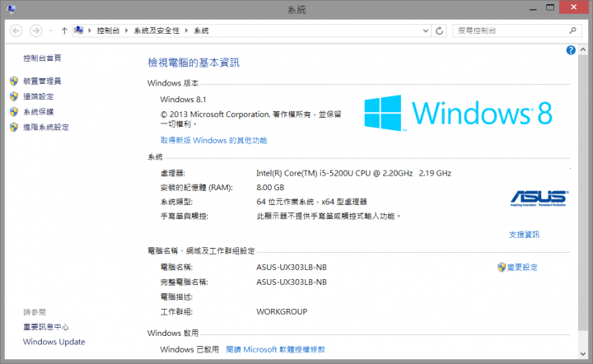Screen dimensions: 593x364
Task: Click the shield icon beside 裝置管理員
Action: [14, 81]
